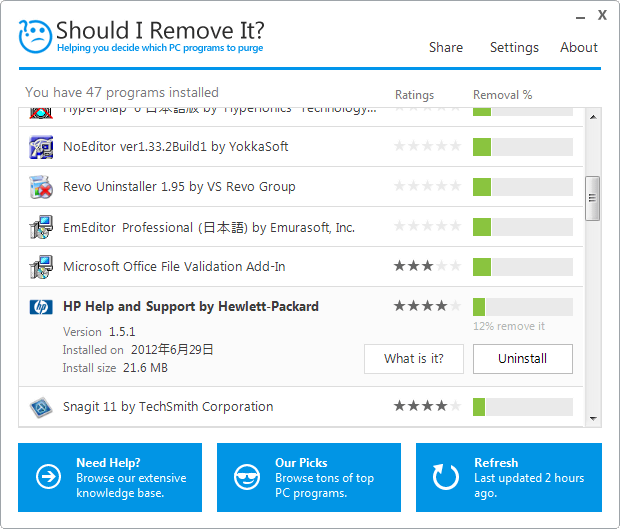The height and width of the screenshot is (529, 620).
Task: Open the Share menu
Action: tap(446, 47)
